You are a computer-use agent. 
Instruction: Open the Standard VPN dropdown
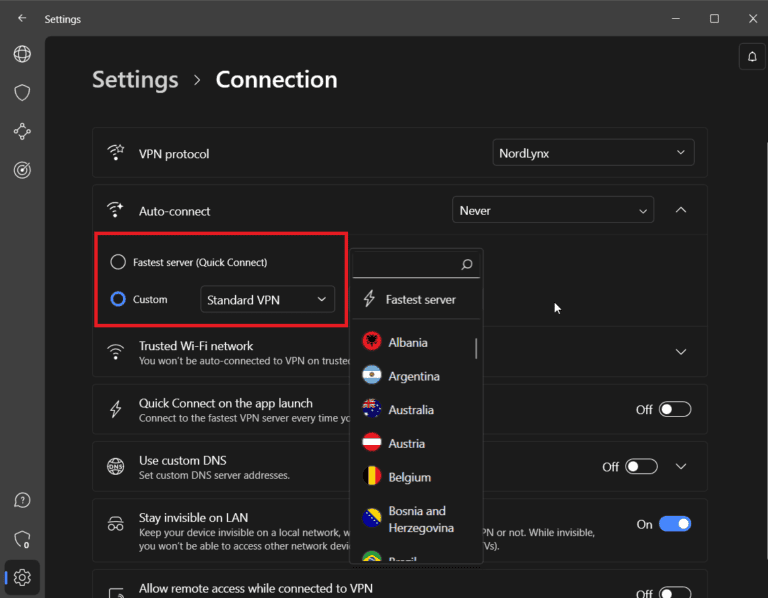(x=267, y=299)
